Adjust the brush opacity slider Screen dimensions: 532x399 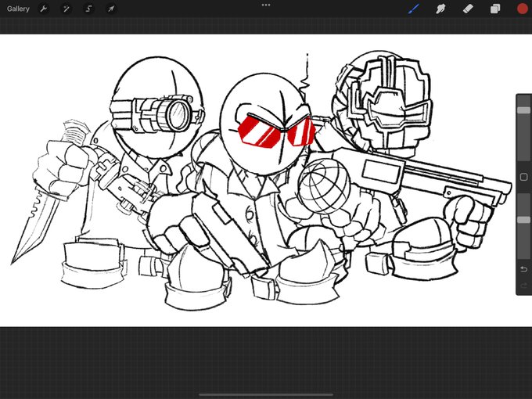[523, 220]
